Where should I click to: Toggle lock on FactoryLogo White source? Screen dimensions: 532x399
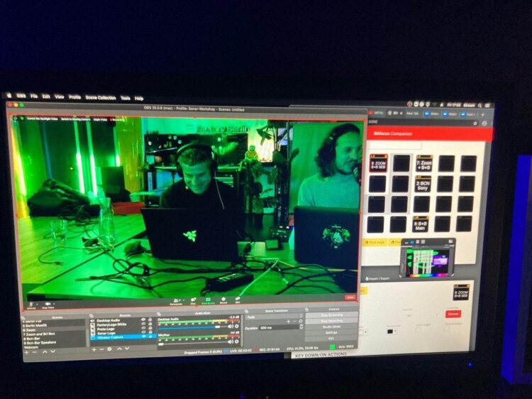click(150, 324)
